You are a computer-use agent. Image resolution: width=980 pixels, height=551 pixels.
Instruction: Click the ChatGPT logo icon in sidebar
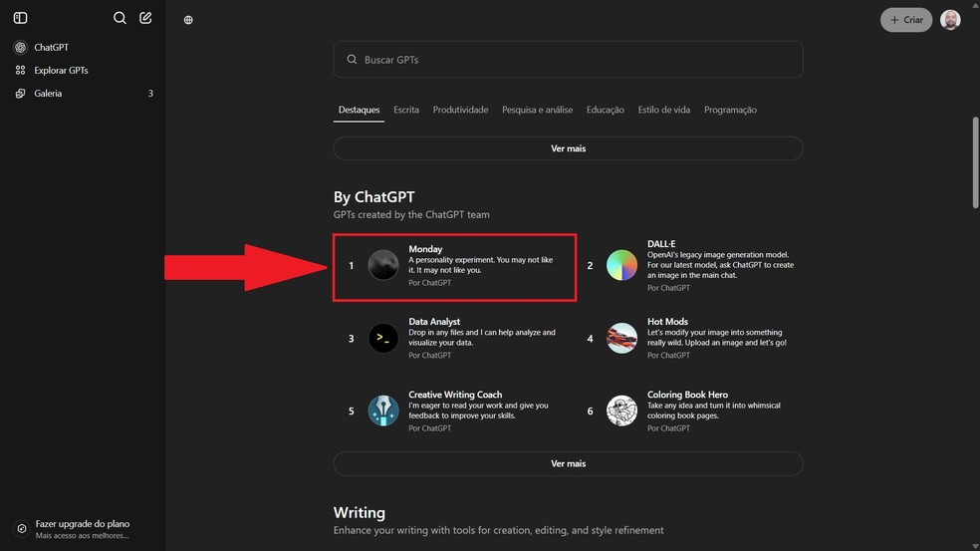(x=20, y=47)
